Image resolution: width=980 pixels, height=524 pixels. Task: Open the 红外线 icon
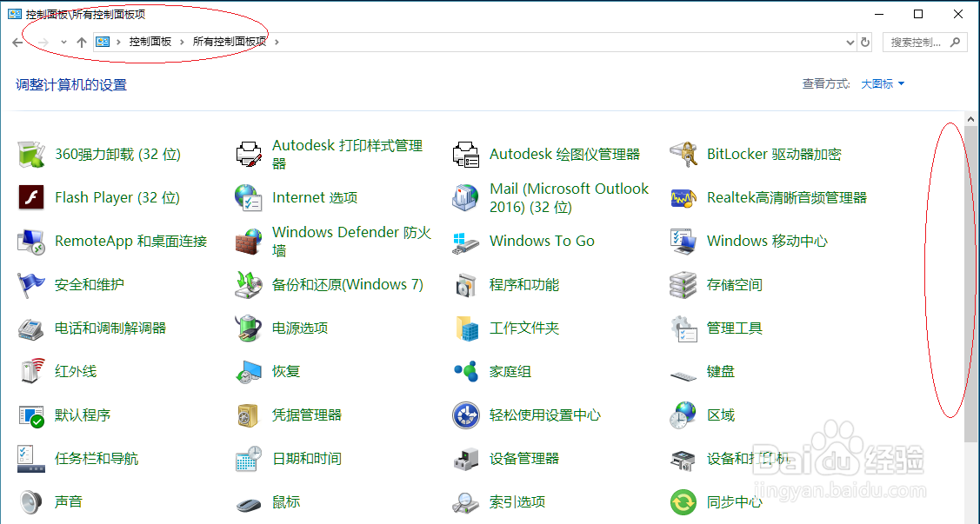(31, 372)
